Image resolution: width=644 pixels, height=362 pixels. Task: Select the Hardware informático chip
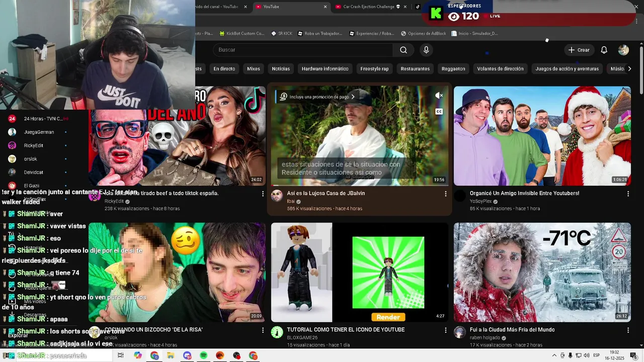pos(325,69)
